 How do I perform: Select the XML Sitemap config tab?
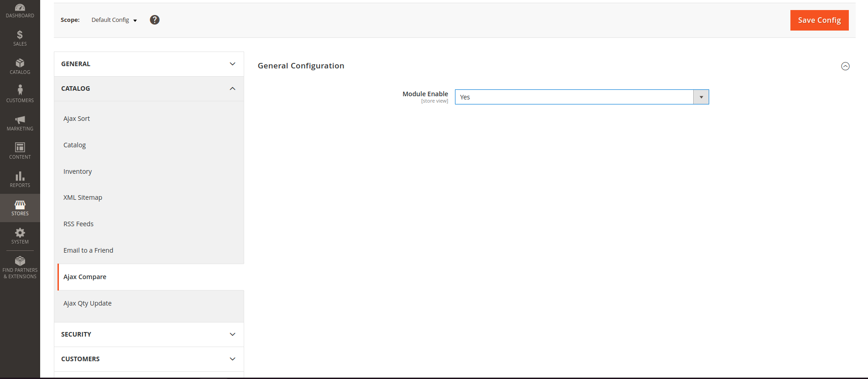click(x=151, y=197)
